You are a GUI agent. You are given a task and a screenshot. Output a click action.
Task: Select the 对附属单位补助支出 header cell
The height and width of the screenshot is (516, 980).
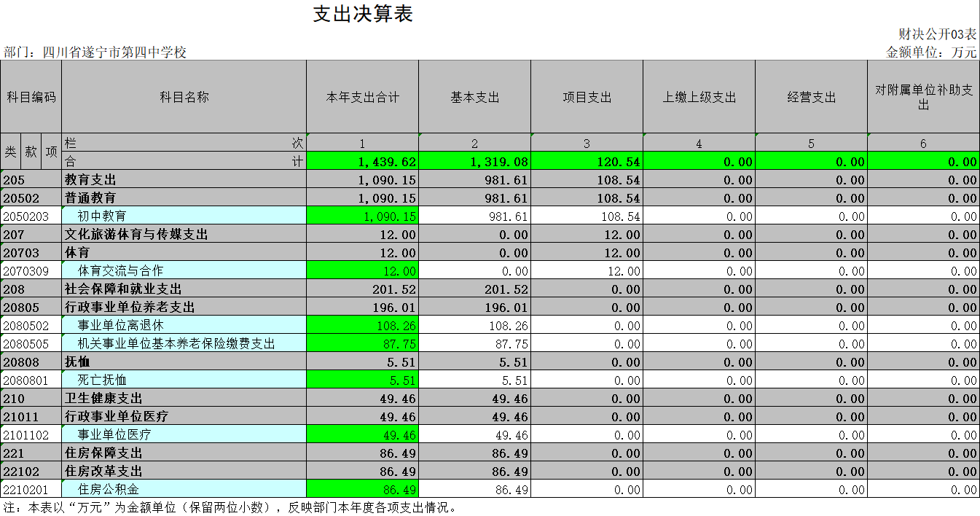(923, 97)
